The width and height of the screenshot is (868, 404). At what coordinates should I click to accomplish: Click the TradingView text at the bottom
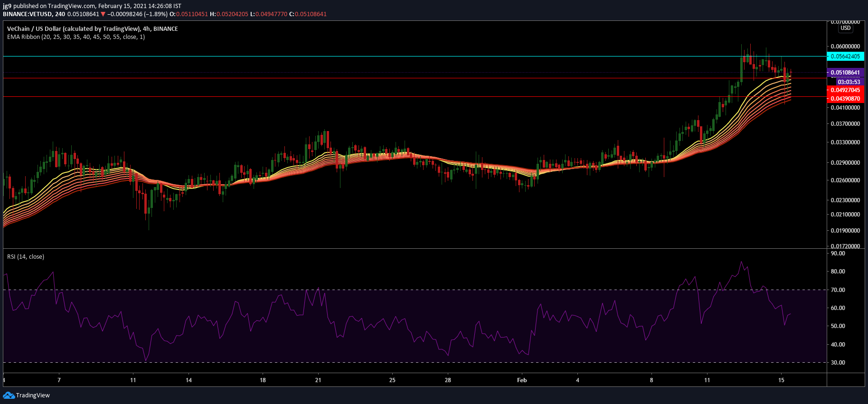click(33, 395)
